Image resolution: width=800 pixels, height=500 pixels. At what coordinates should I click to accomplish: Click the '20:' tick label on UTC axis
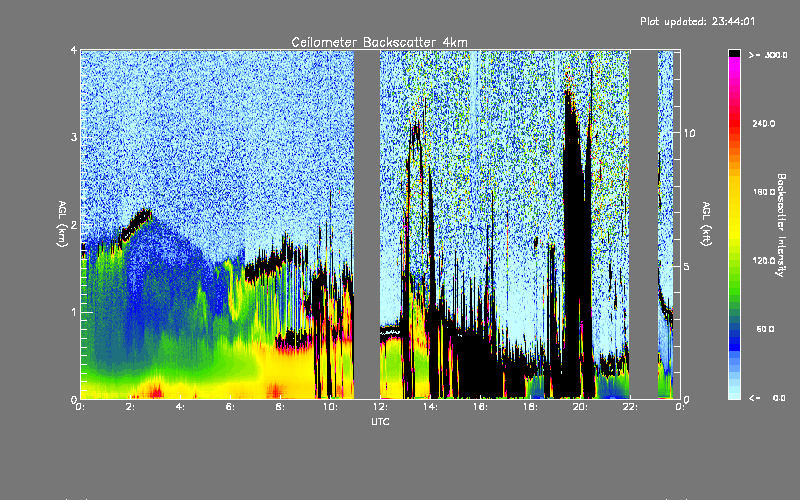pyautogui.click(x=580, y=407)
